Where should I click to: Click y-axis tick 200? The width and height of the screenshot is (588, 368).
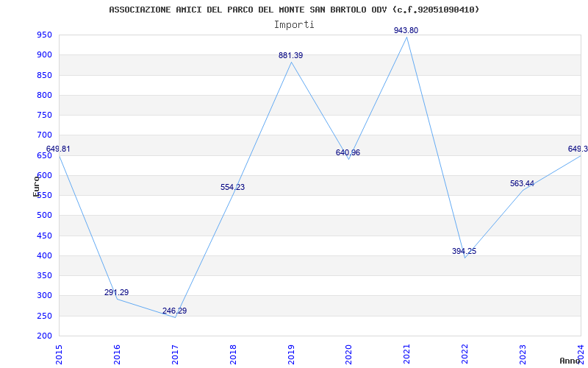coord(44,336)
